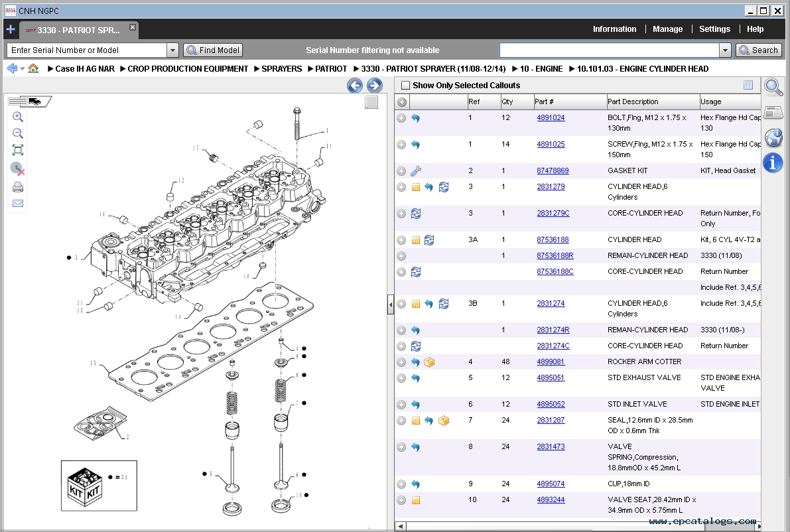Image resolution: width=790 pixels, height=532 pixels.
Task: Click the Search button
Action: click(x=759, y=50)
